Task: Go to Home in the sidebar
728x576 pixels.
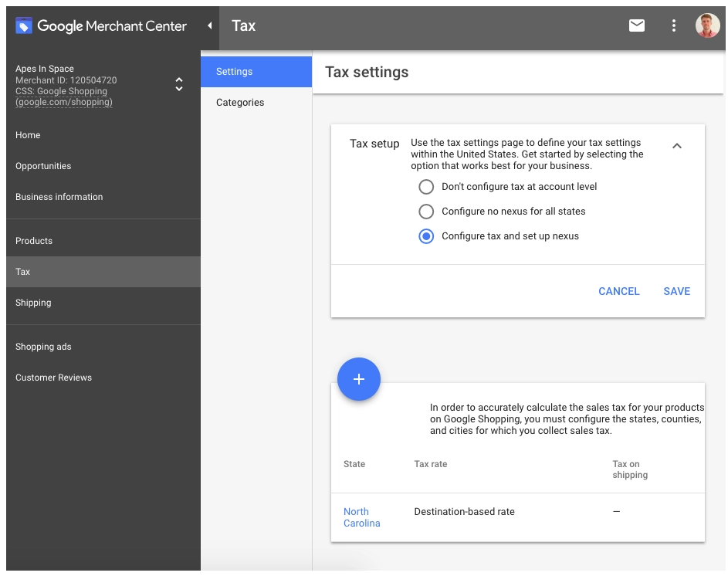Action: 103,135
